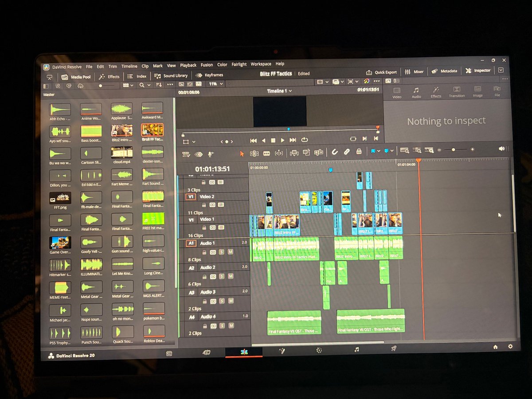Image resolution: width=532 pixels, height=399 pixels.
Task: Open the Metadata panel
Action: 445,71
